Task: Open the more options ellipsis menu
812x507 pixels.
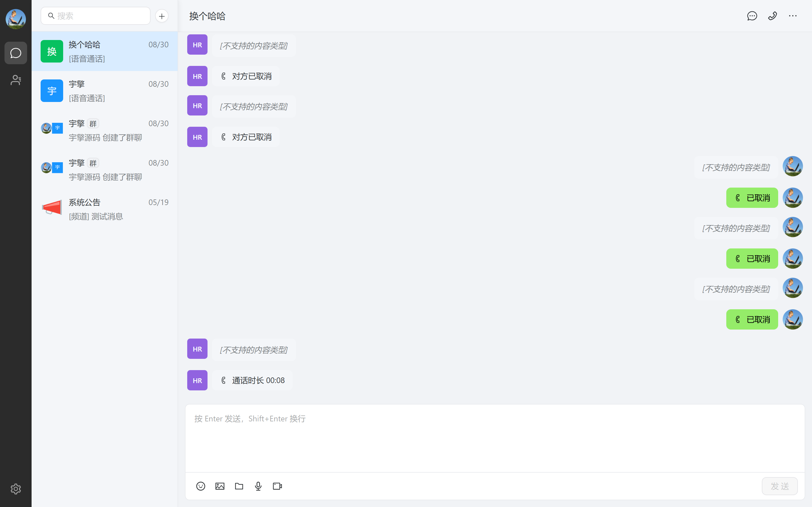Action: [793, 16]
